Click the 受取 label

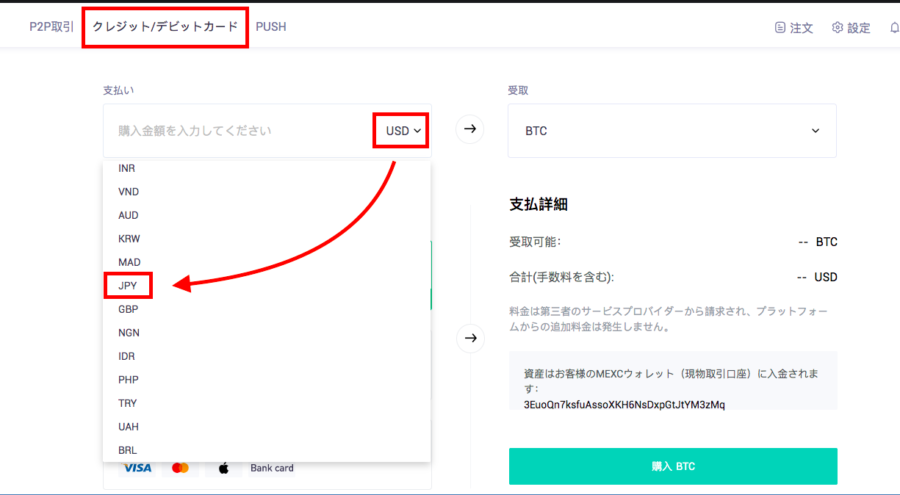tap(518, 91)
